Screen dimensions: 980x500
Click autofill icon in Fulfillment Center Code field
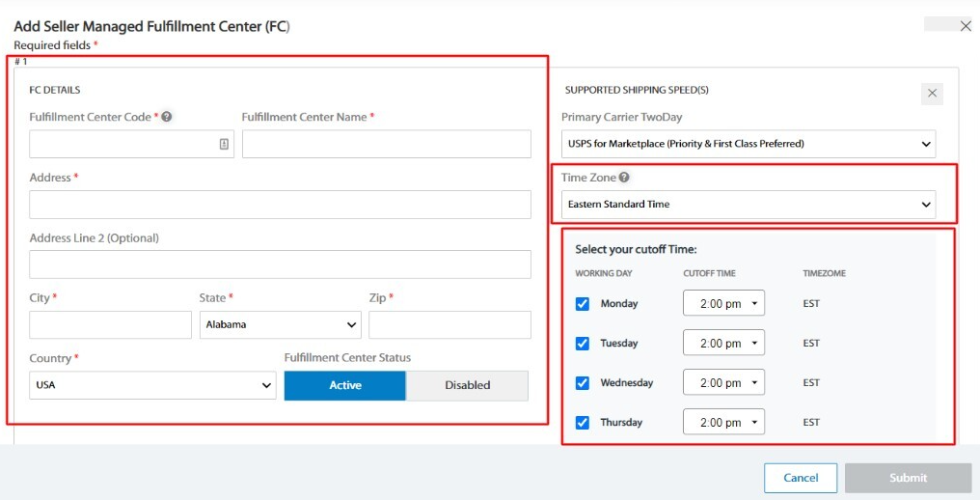(224, 144)
